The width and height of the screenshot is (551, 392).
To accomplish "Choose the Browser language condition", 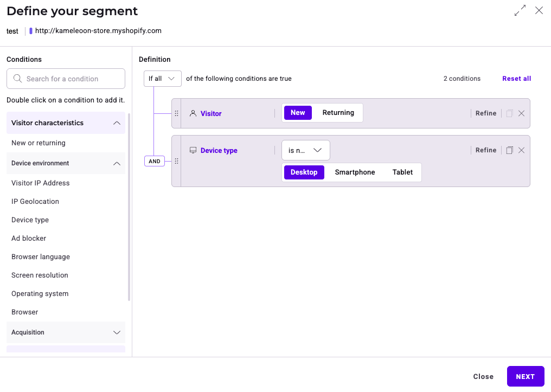I will tap(41, 257).
